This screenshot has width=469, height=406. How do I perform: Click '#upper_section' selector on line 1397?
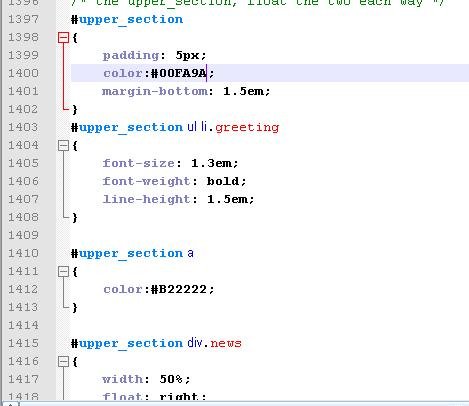127,20
